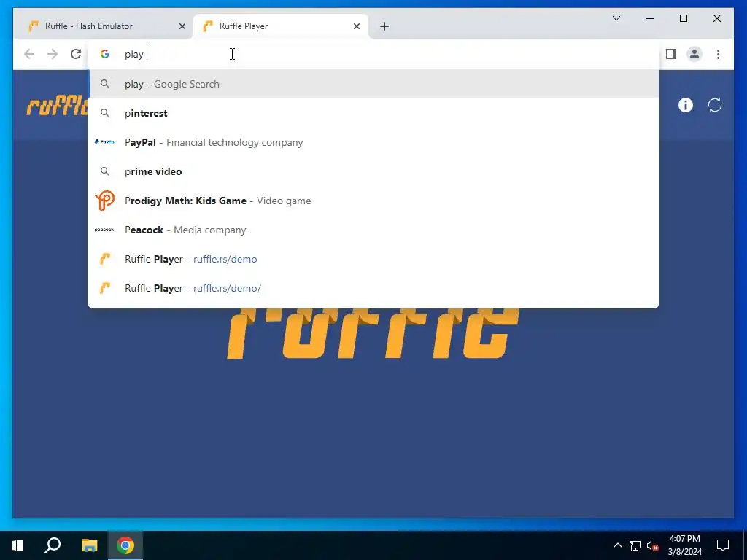Open Ruffle Player ruffle.rs/demo/ with trailing slash

click(373, 288)
